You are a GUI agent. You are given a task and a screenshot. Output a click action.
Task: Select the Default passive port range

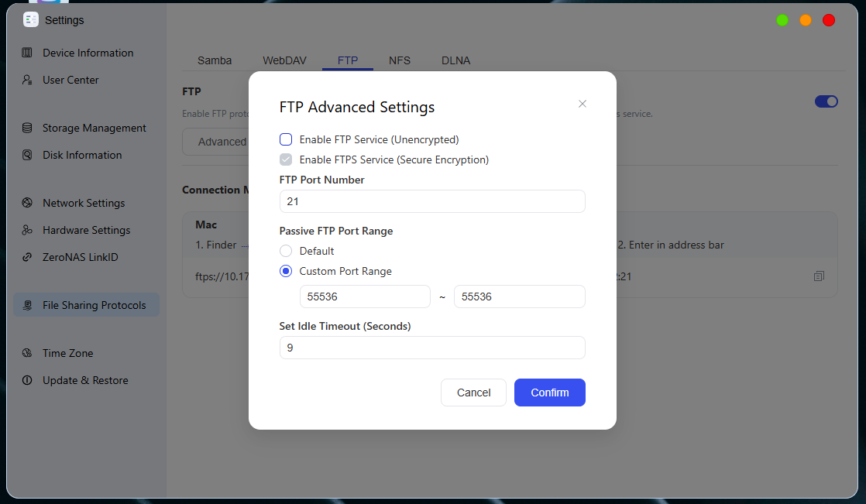tap(286, 251)
